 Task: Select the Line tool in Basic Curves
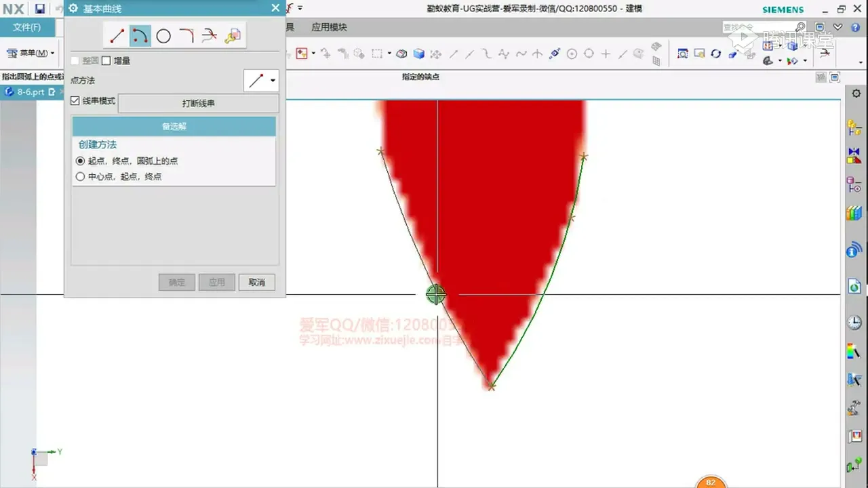117,36
